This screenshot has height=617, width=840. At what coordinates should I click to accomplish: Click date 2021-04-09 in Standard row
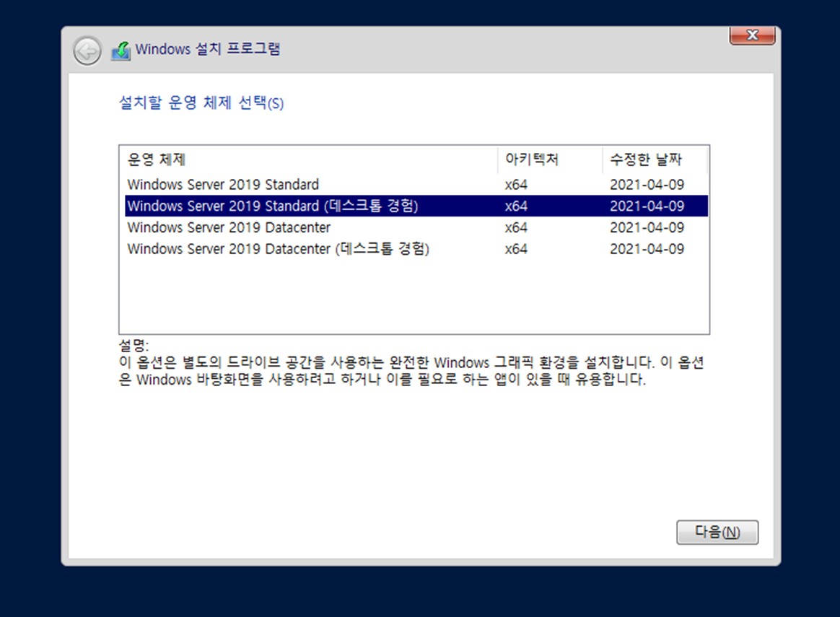(647, 185)
